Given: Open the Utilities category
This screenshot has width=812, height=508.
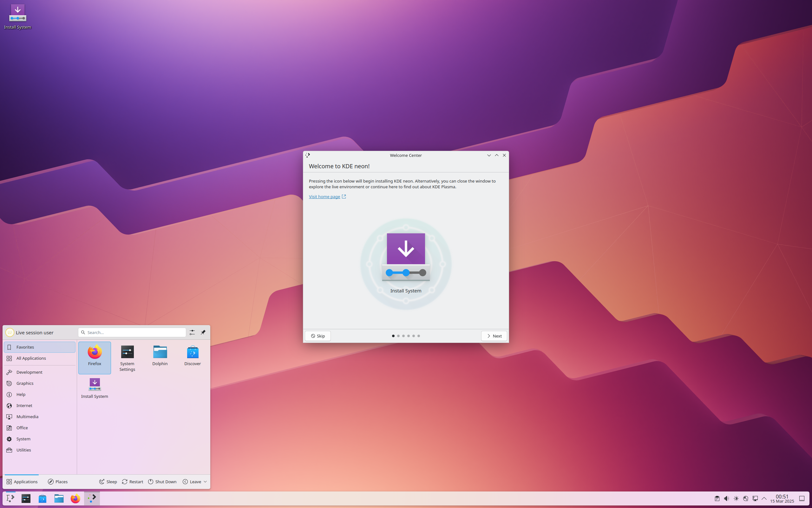Looking at the screenshot, I should [x=40, y=450].
